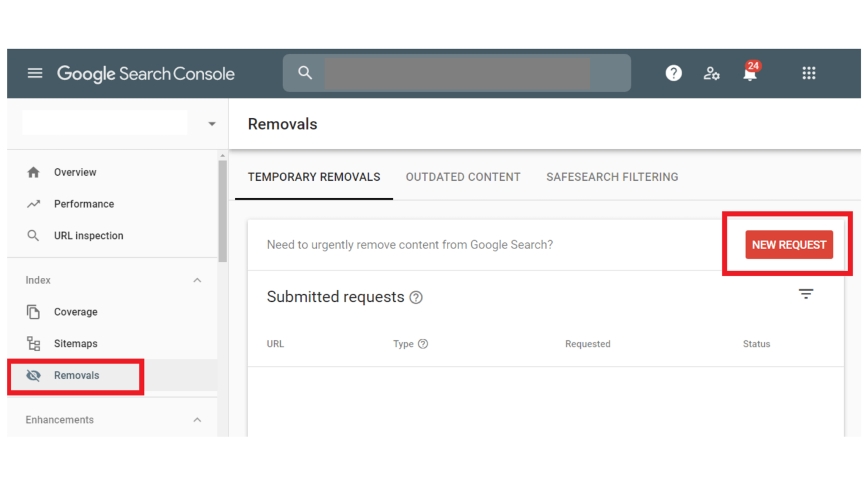Image resolution: width=868 pixels, height=488 pixels.
Task: Open the property selector dropdown arrow
Action: pos(211,123)
